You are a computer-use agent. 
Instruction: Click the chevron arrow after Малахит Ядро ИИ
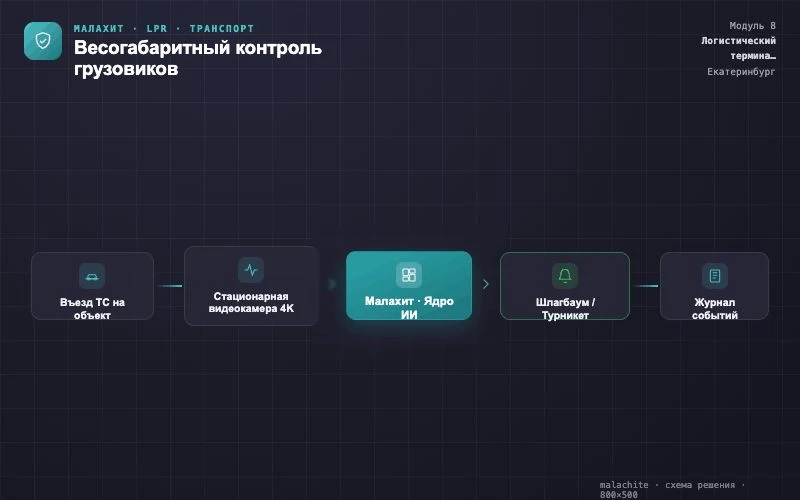[x=486, y=284]
